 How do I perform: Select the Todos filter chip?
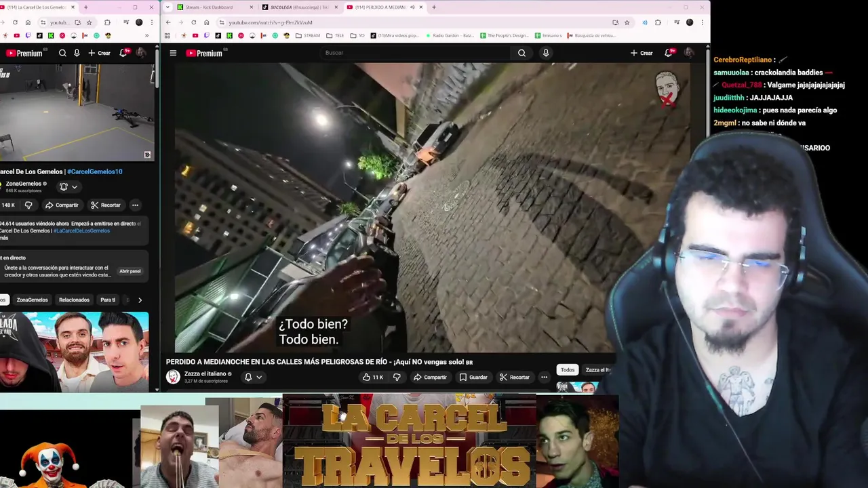[x=568, y=369]
